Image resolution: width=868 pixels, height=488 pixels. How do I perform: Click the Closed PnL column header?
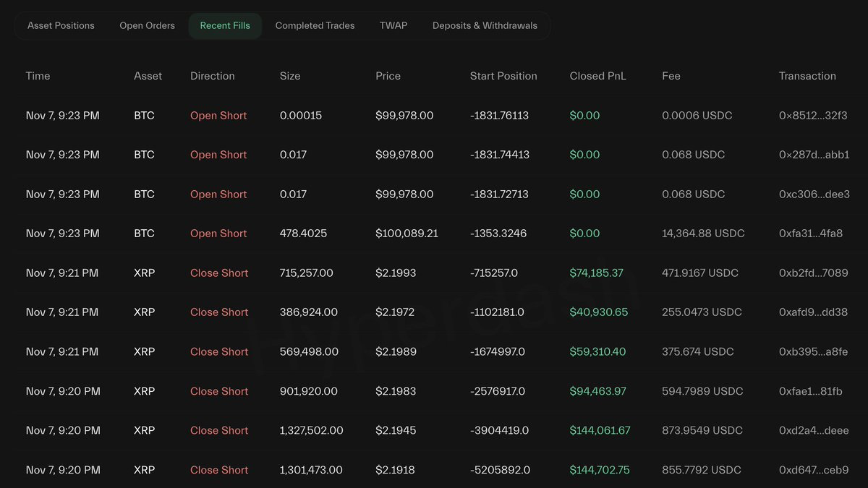click(x=597, y=76)
